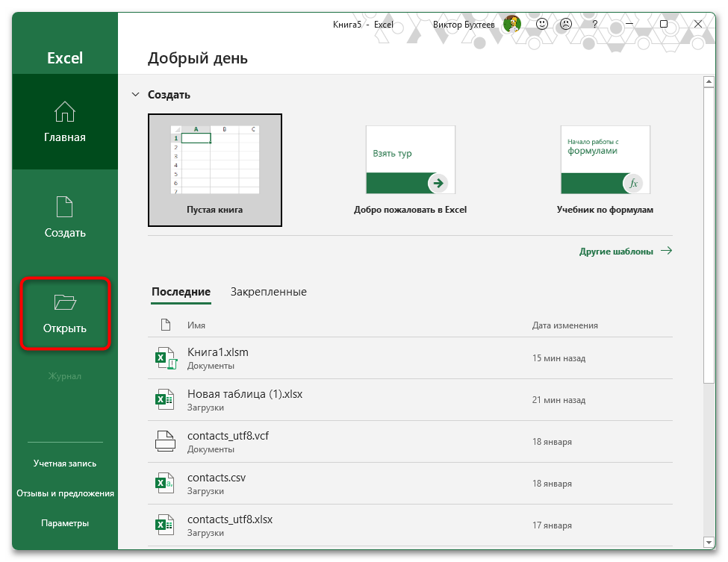Open the Учебник по формулам template
Screen dimensions: 728x562
(605, 170)
